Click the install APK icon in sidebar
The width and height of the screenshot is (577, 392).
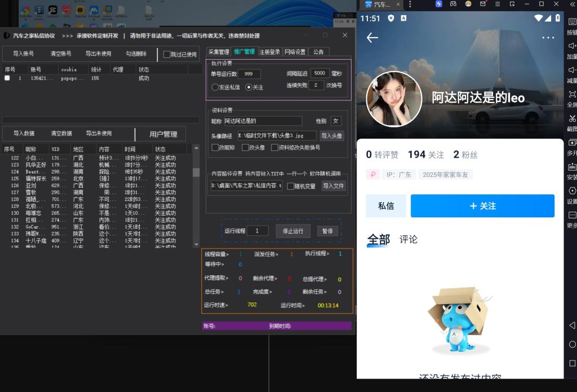coord(572,167)
